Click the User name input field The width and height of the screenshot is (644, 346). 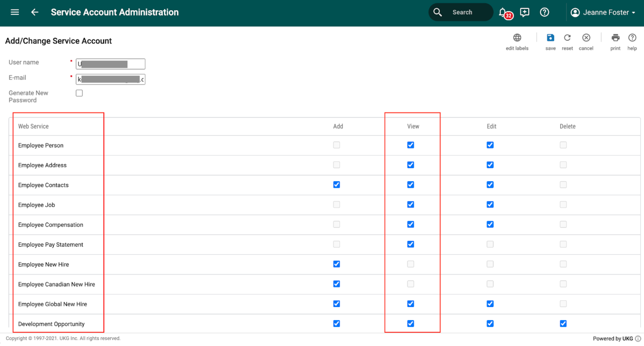click(110, 64)
